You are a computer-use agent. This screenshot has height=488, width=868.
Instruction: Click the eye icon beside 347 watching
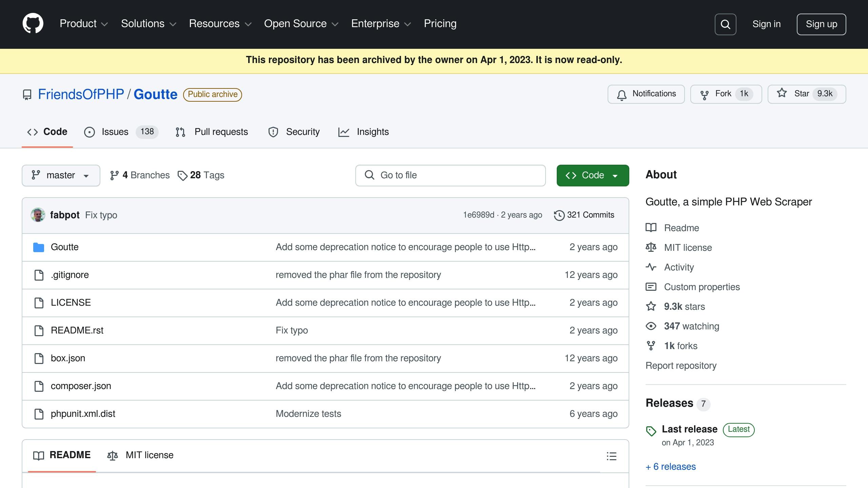(651, 326)
